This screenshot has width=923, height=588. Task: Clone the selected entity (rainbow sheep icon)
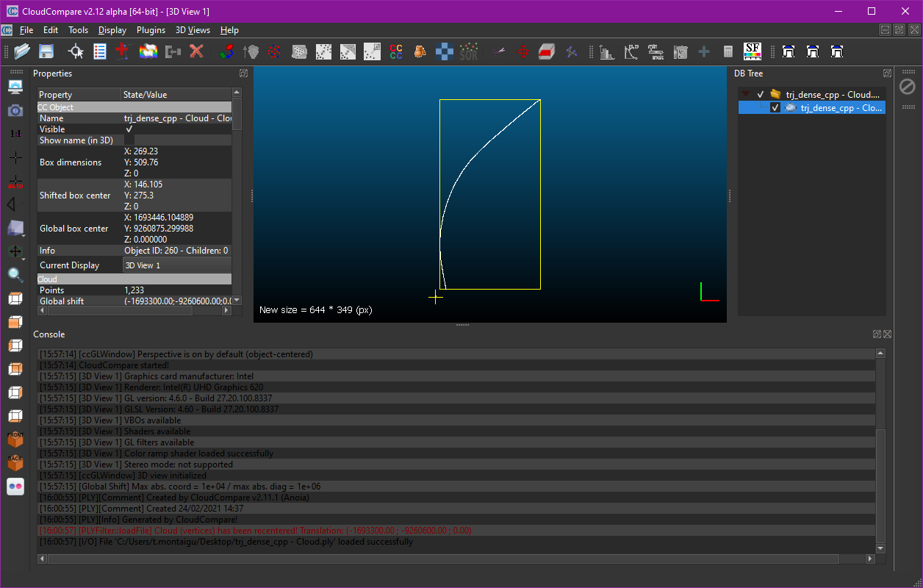[148, 51]
